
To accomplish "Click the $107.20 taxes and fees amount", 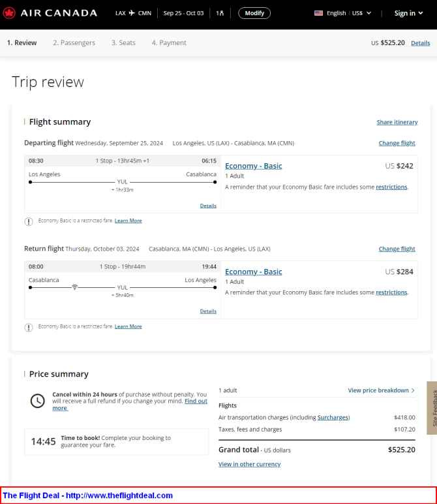I will [x=404, y=430].
